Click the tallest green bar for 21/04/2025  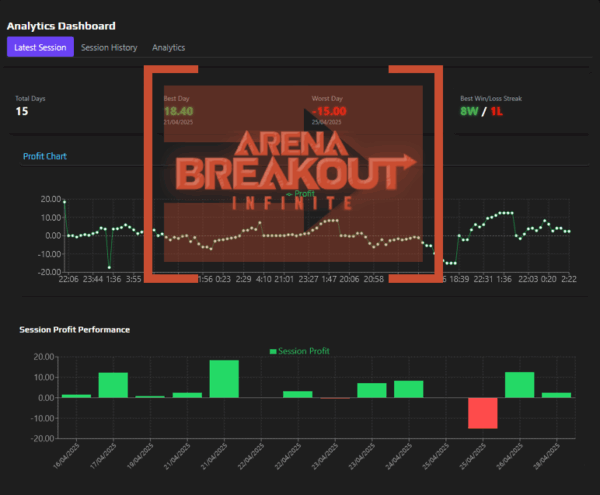coord(224,379)
